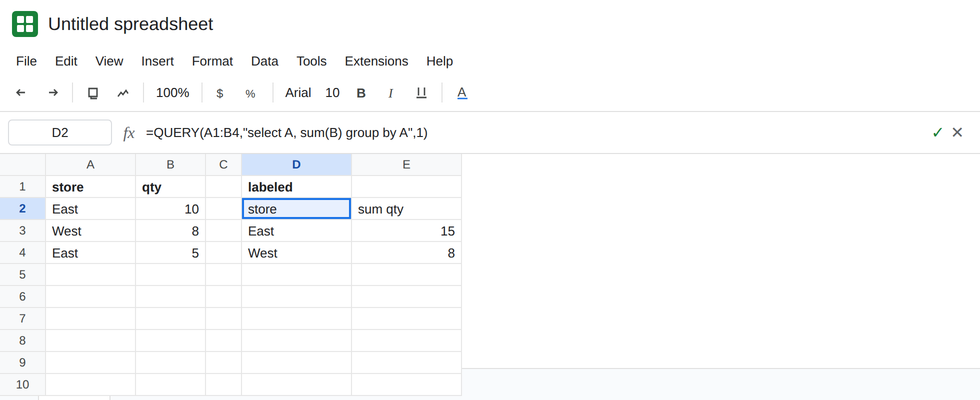Select the cell containing 15
The image size is (980, 400).
coord(406,230)
